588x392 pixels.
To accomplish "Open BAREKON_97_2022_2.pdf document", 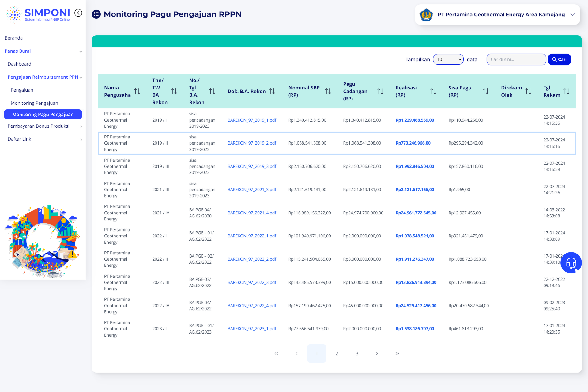I will pos(252,259).
